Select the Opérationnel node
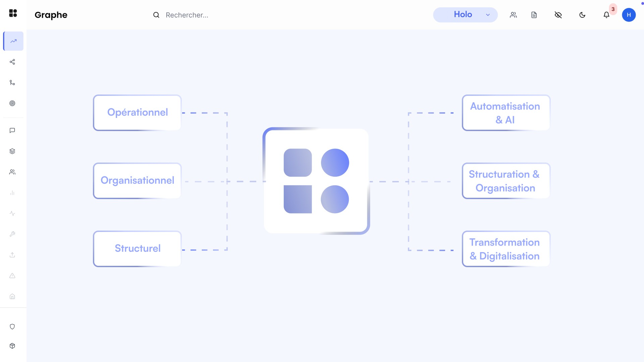The width and height of the screenshot is (644, 362). point(137,113)
